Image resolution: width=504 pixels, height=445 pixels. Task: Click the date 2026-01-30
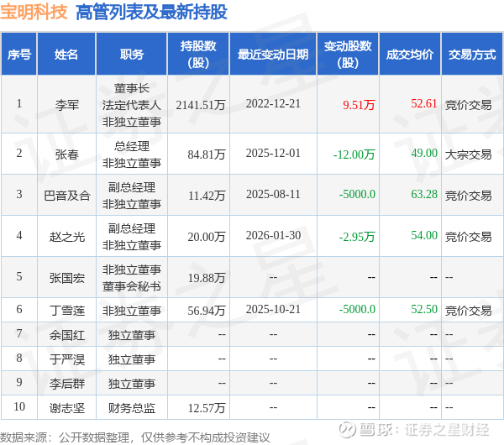(x=273, y=235)
